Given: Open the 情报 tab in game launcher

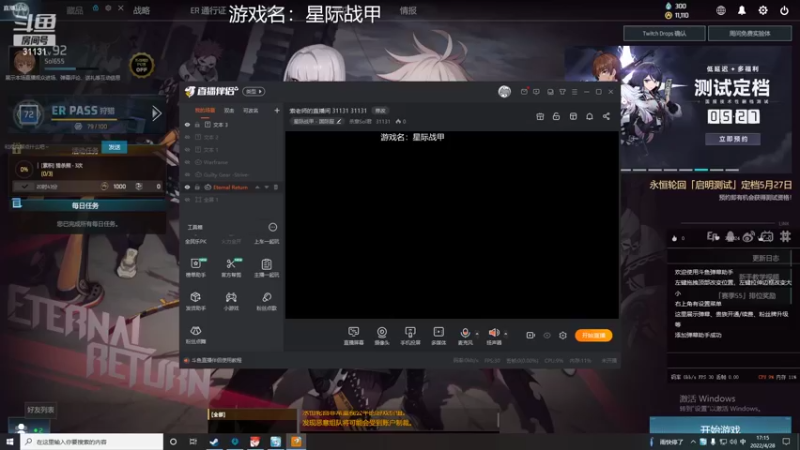Looking at the screenshot, I should click(408, 10).
